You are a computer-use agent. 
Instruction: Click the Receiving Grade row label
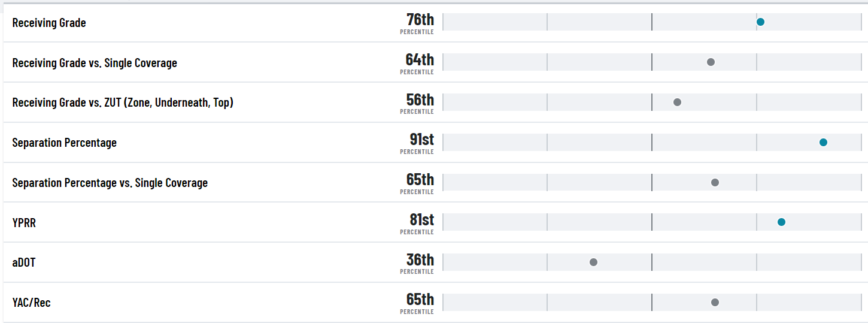[49, 23]
